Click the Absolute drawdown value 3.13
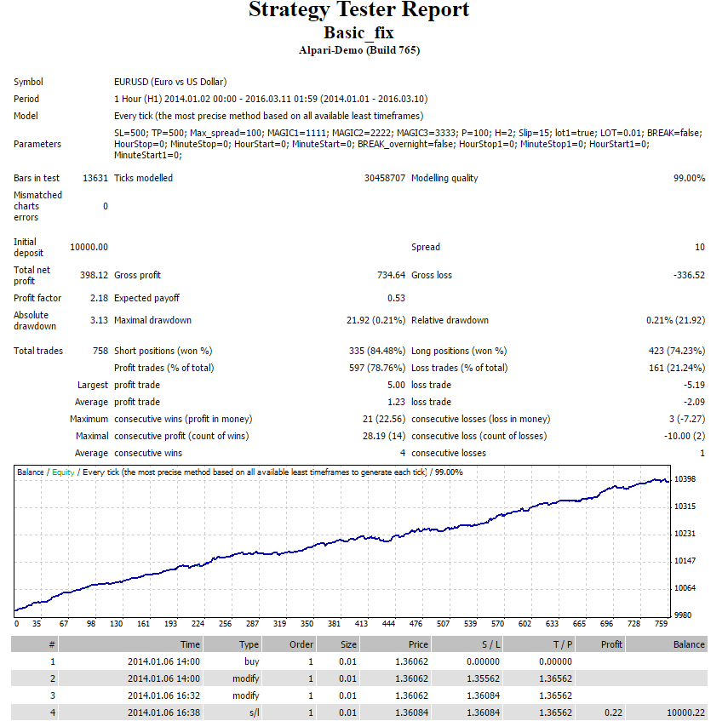Screen dimensions: 728x721 coord(99,320)
